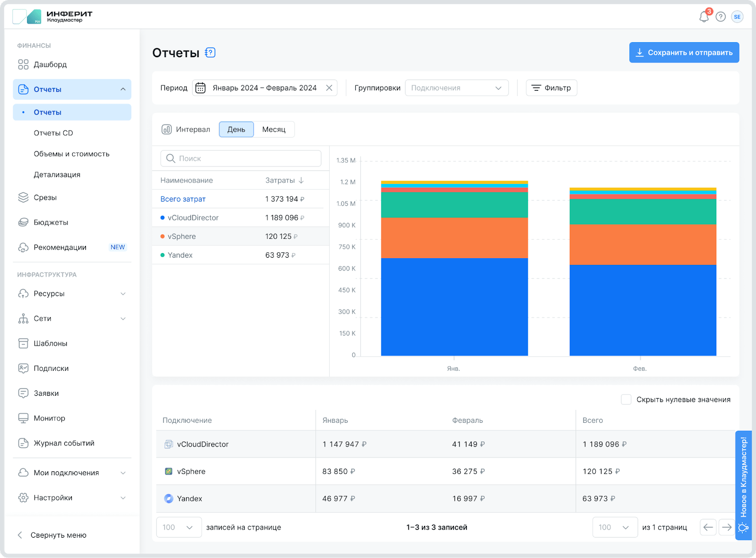
Task: Click the Интервал chart icon
Action: coord(166,130)
